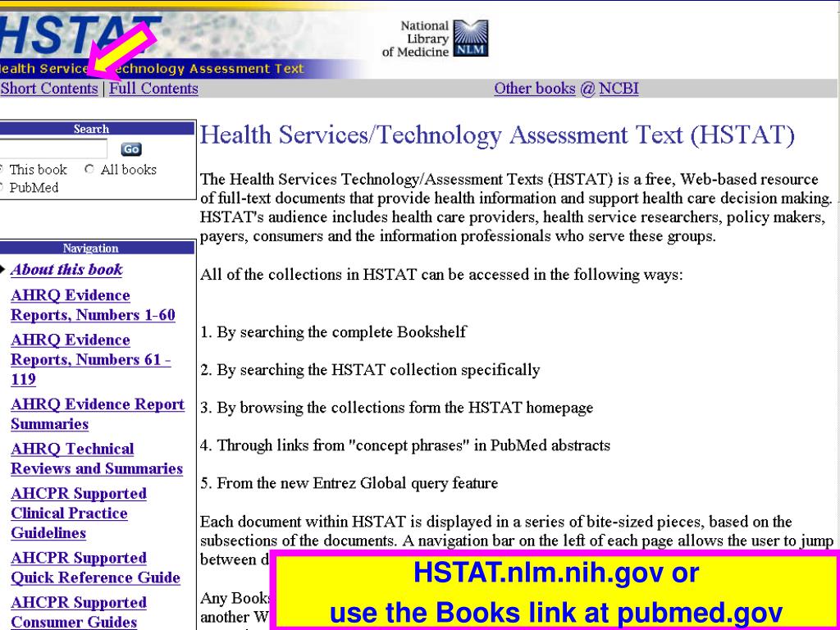Screen dimensions: 840x630
Task: Click the HSTAT banner logo
Action: tap(80, 36)
